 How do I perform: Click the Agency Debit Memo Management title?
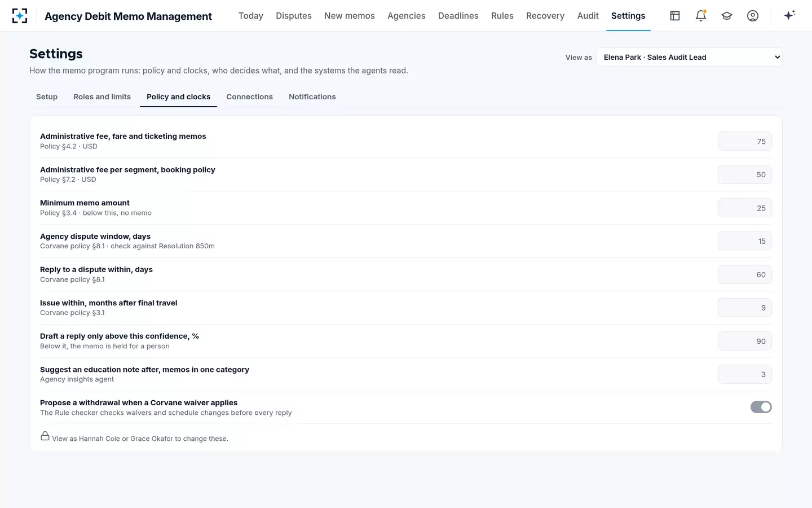pos(129,16)
